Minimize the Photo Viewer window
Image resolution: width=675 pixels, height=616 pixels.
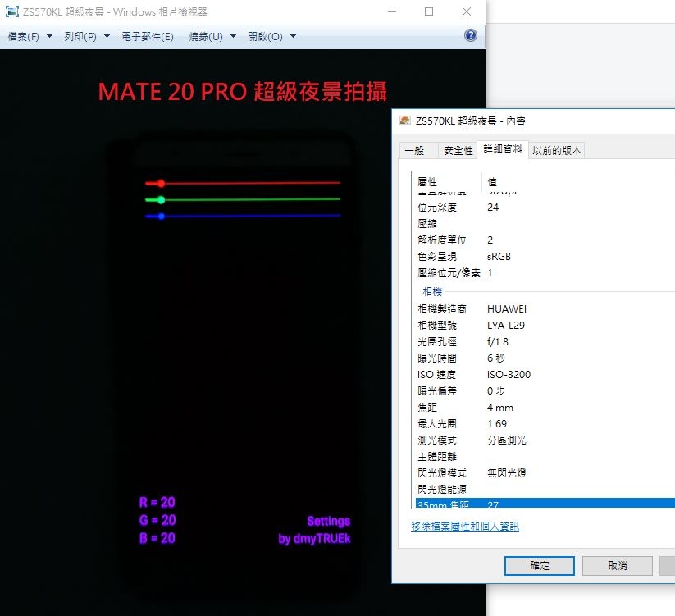(x=392, y=11)
